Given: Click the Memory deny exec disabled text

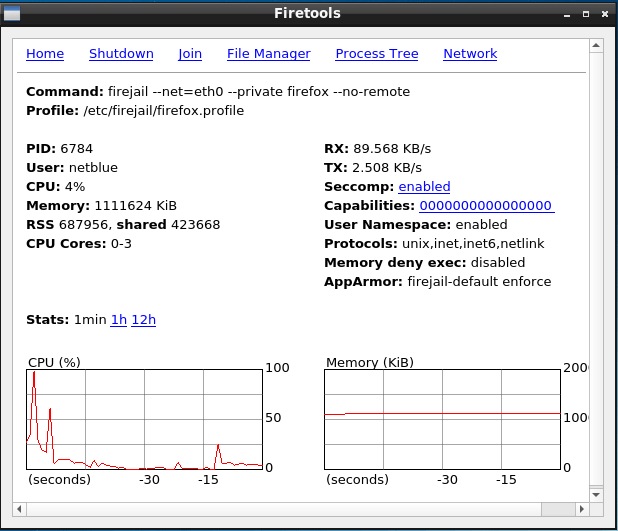Looking at the screenshot, I should click(x=424, y=263).
